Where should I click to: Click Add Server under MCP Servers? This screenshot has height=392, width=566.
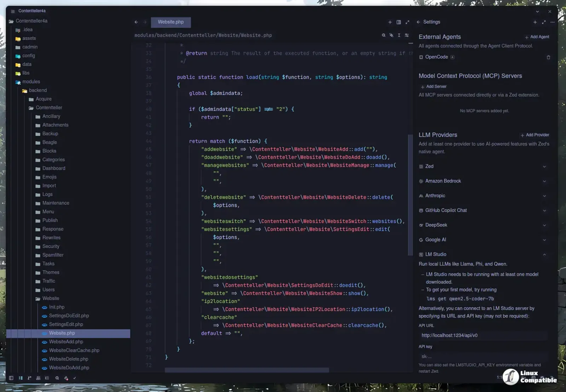(433, 86)
